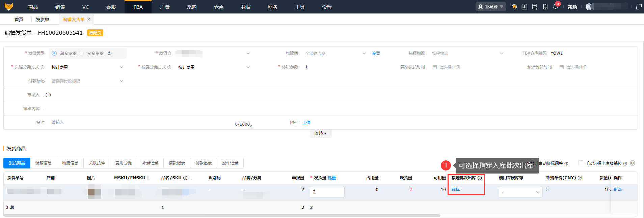Click the 收起 collapse button
Image resolution: width=644 pixels, height=218 pixels.
[320, 133]
